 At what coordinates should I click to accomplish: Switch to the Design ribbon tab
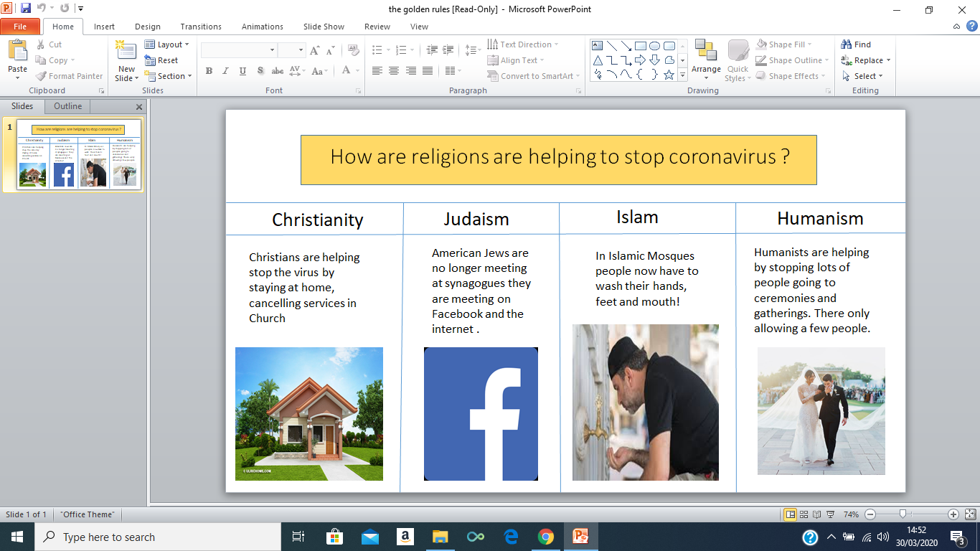tap(148, 27)
